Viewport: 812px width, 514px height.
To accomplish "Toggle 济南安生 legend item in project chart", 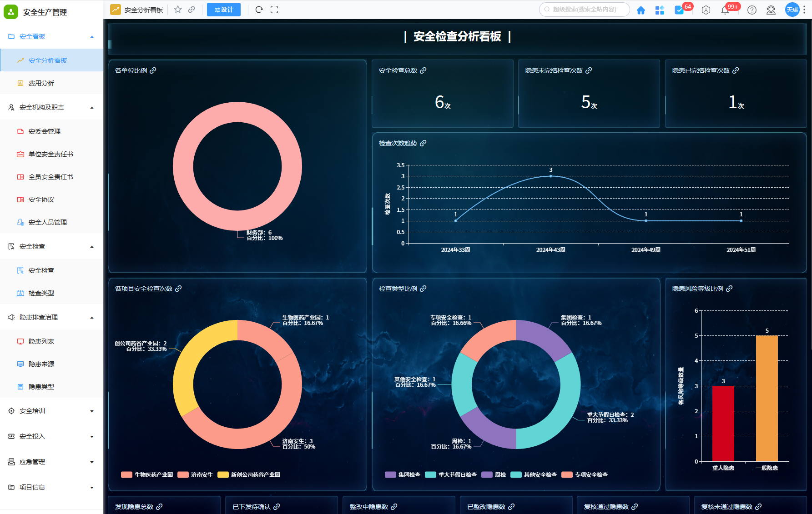I will tap(196, 474).
